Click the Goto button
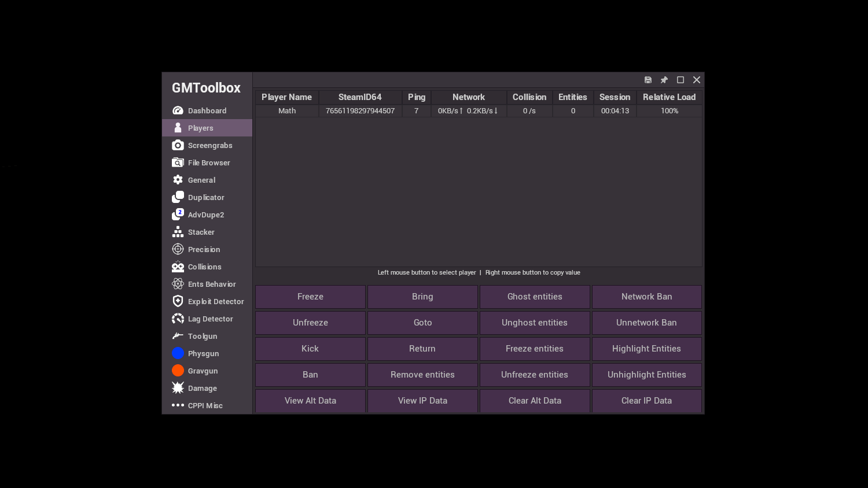The width and height of the screenshot is (868, 488). 422,323
